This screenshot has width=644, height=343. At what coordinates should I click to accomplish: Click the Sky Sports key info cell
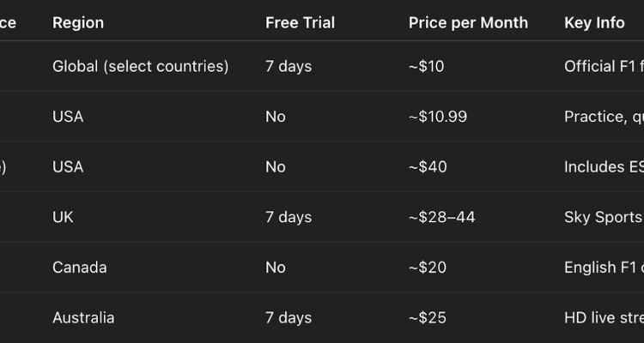[x=603, y=217]
